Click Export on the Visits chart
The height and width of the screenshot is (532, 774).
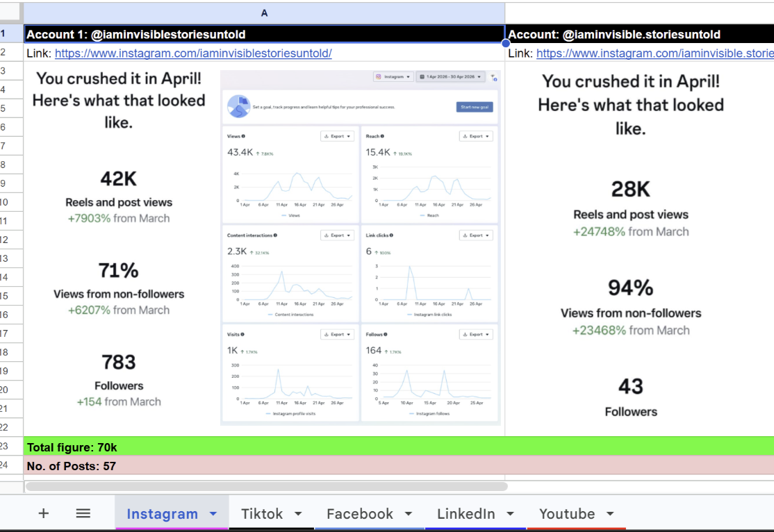(x=337, y=335)
